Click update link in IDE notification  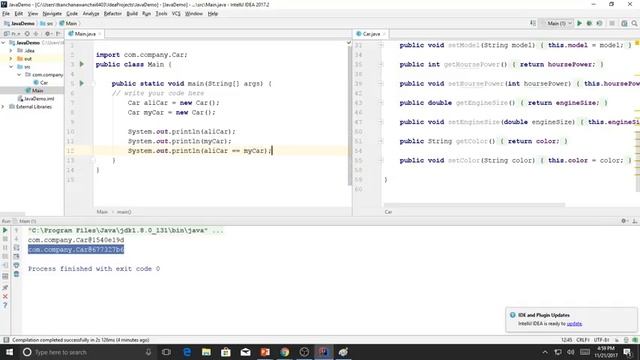pyautogui.click(x=574, y=324)
